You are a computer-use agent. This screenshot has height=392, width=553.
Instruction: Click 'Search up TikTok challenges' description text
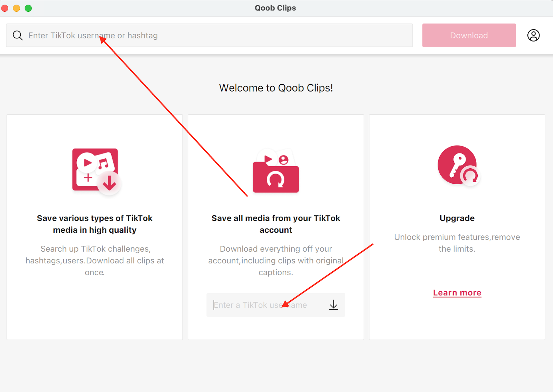95,261
